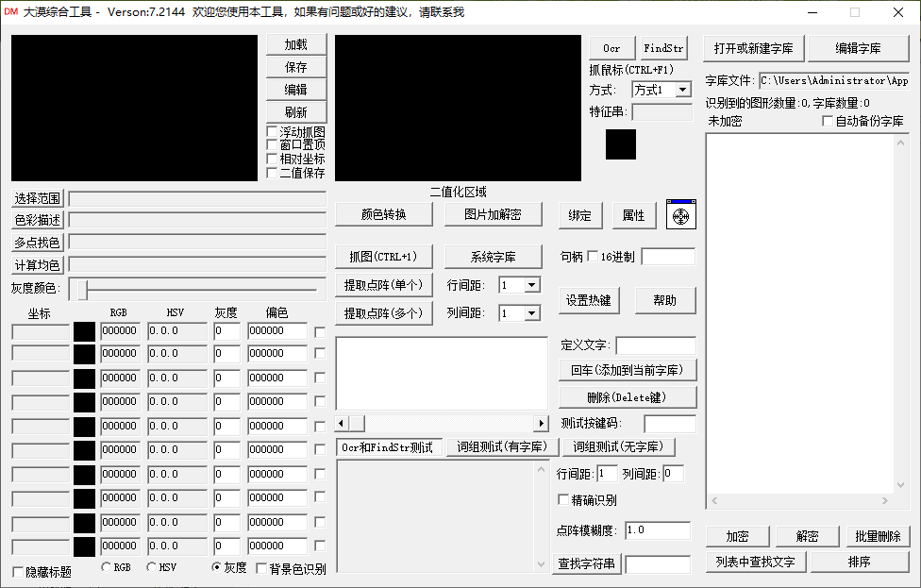Click the 查找字符串 button
Image resolution: width=921 pixels, height=588 pixels.
587,563
